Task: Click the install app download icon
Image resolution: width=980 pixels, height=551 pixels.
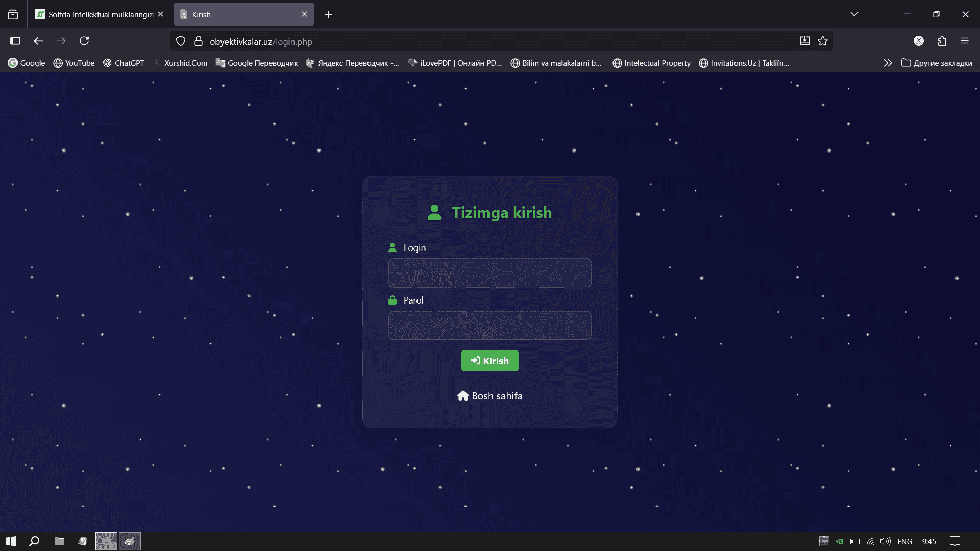Action: point(804,41)
